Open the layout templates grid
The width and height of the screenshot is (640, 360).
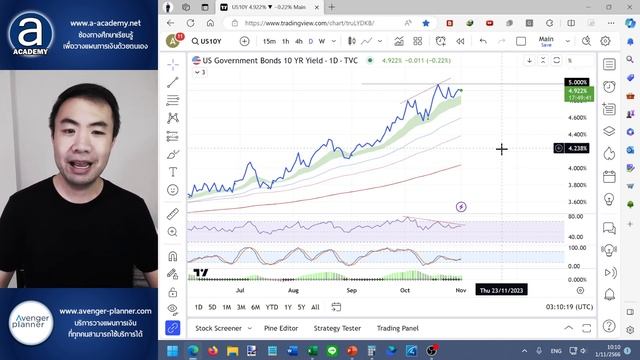click(x=418, y=41)
